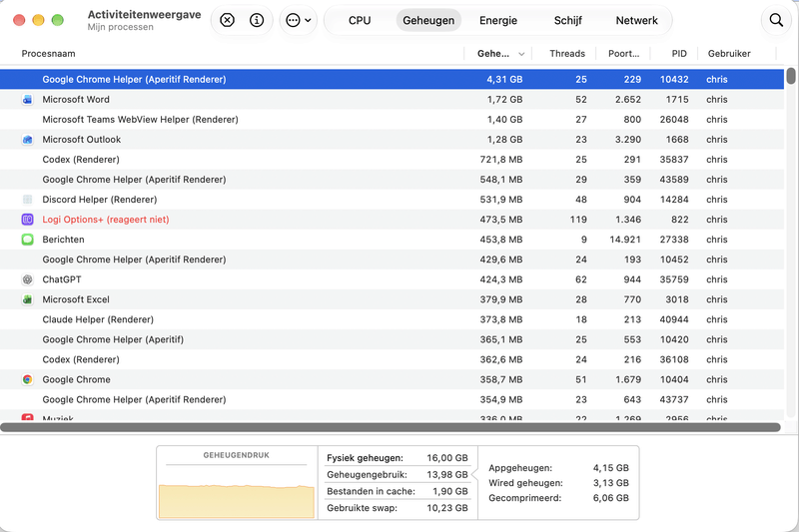Image resolution: width=799 pixels, height=532 pixels.
Task: Select the Microsoft Outlook row
Action: tap(392, 140)
